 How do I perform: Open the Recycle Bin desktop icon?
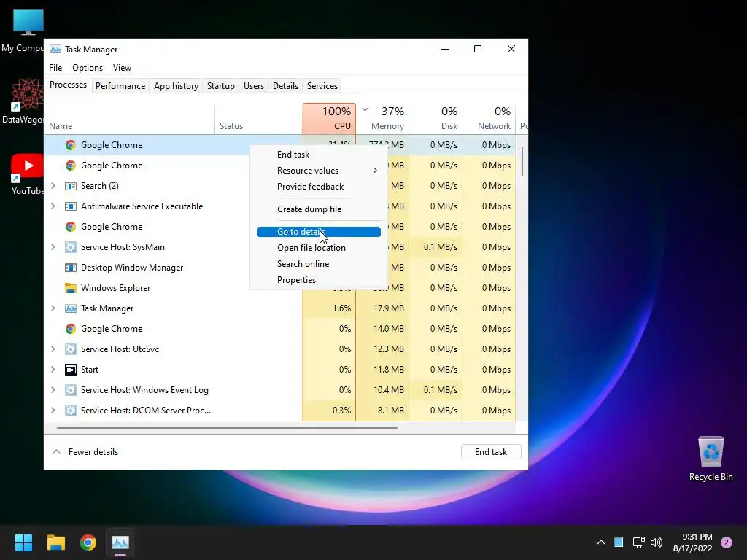(711, 459)
